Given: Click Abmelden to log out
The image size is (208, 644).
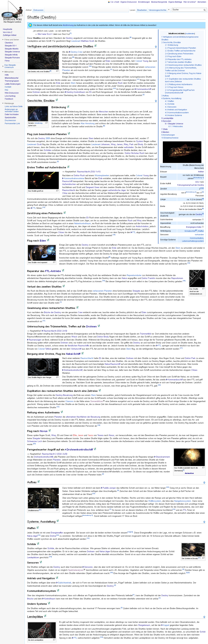Looking at the screenshot, I should point(202,2).
